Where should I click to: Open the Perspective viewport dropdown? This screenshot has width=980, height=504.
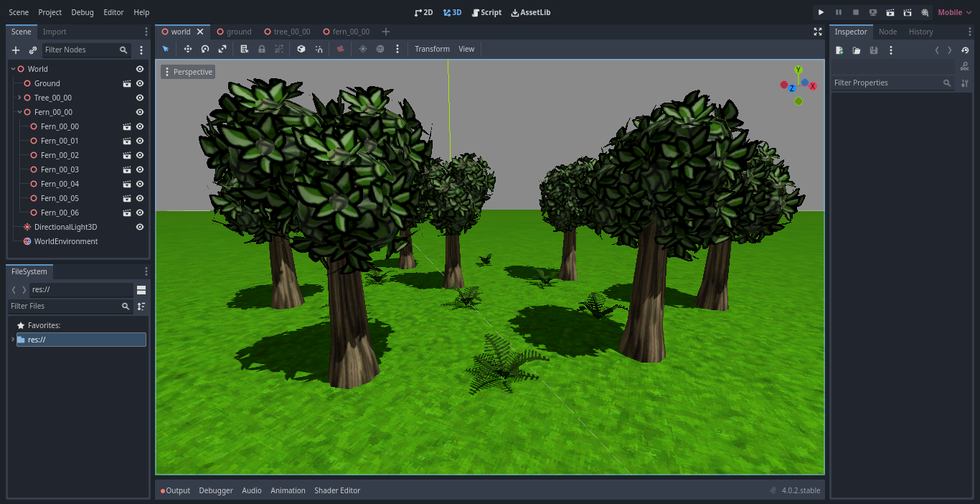tap(187, 71)
